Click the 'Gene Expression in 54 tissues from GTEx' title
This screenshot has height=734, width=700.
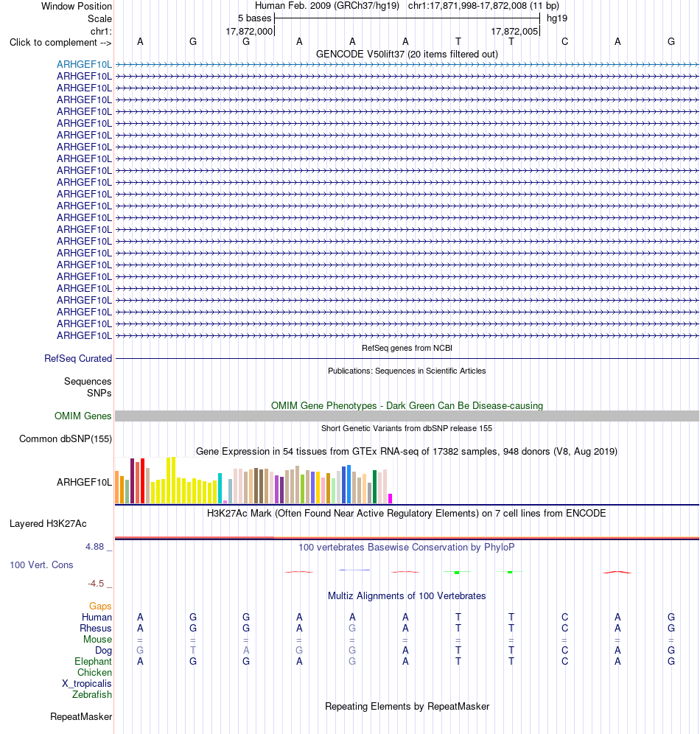coord(407,452)
